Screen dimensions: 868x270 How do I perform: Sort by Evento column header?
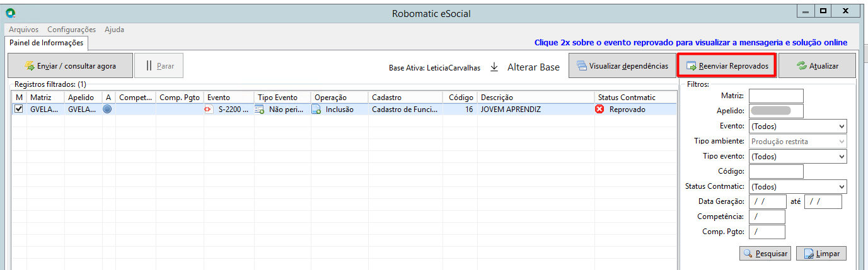click(x=229, y=98)
